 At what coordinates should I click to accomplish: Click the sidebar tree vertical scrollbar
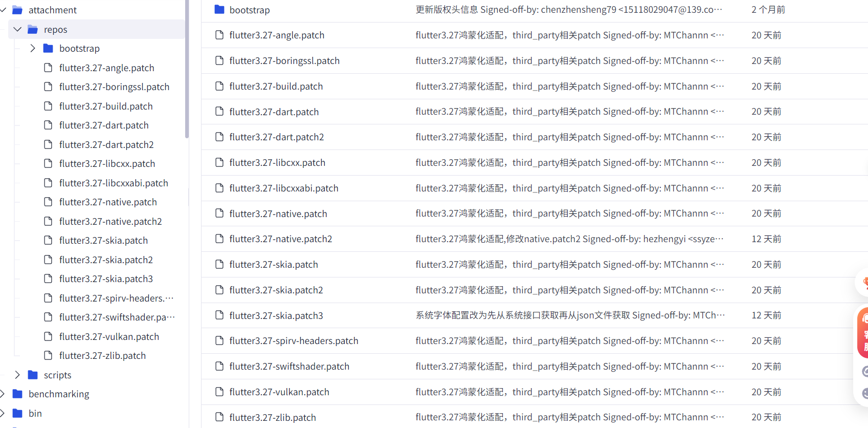(187, 69)
